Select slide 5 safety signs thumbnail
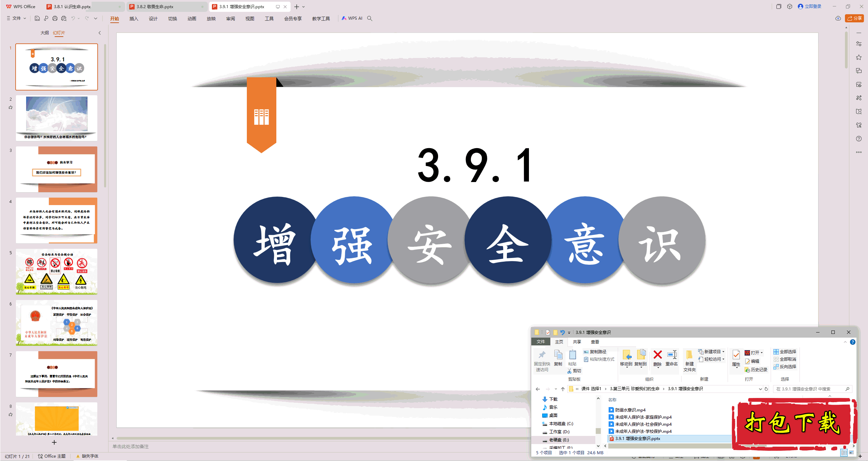The height and width of the screenshot is (461, 868). pyautogui.click(x=57, y=272)
